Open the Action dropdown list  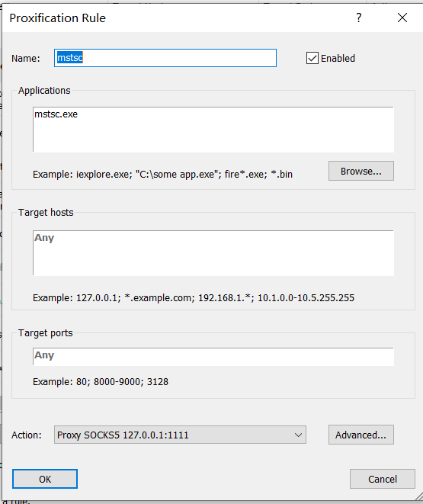(x=180, y=435)
